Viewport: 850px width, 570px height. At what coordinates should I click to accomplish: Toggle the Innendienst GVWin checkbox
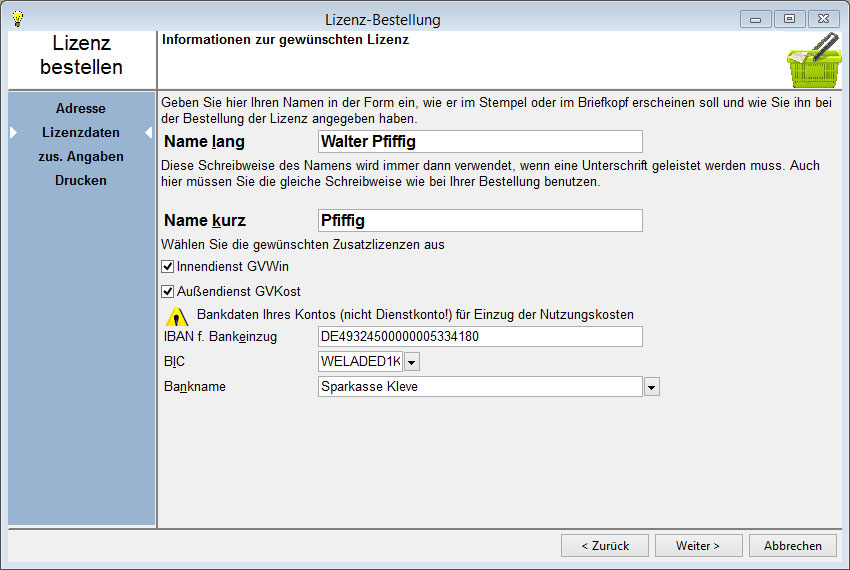[x=167, y=267]
